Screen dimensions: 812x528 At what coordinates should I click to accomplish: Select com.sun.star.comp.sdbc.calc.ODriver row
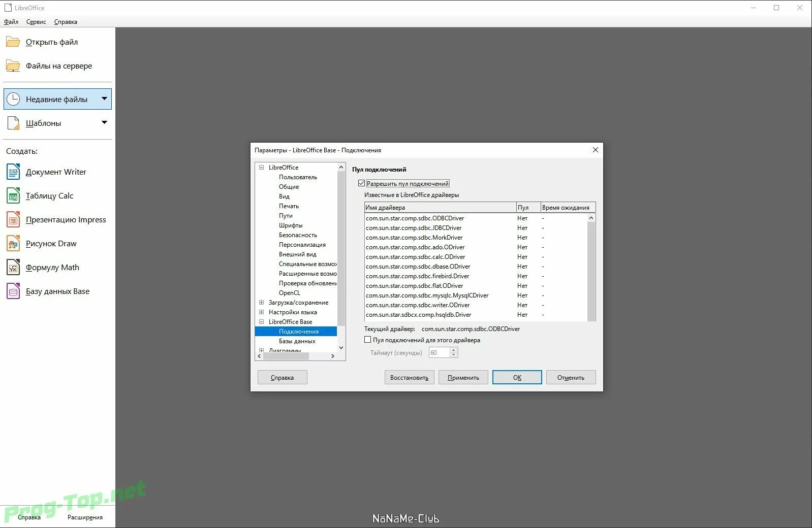coord(476,257)
